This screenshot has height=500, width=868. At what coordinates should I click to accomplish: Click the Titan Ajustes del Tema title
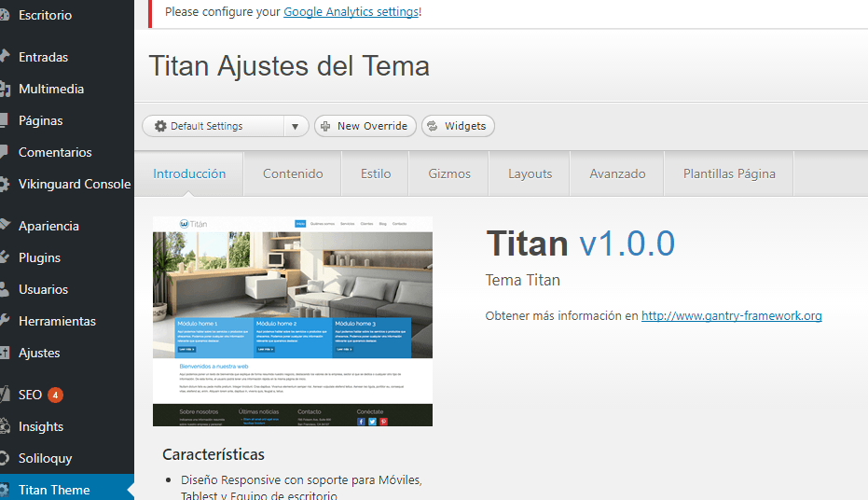point(289,66)
